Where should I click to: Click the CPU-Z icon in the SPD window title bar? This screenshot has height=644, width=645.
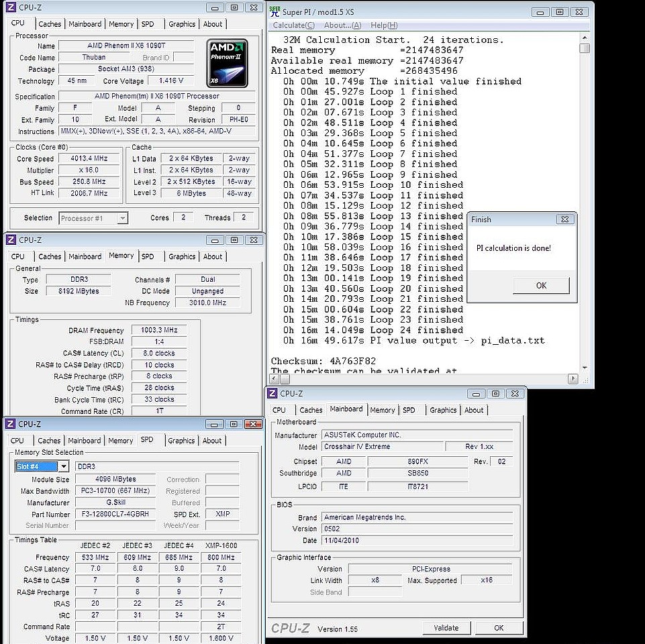11,424
